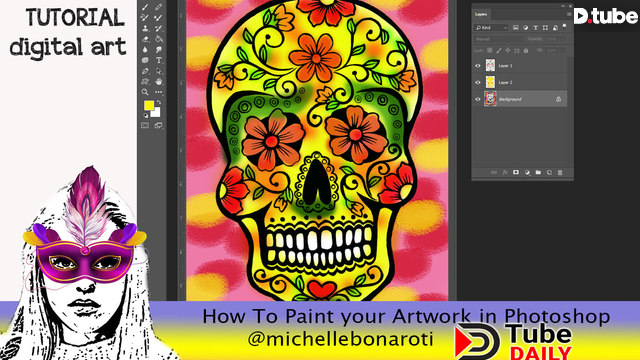The image size is (640, 360).
Task: Lock layer position
Action: tap(508, 51)
